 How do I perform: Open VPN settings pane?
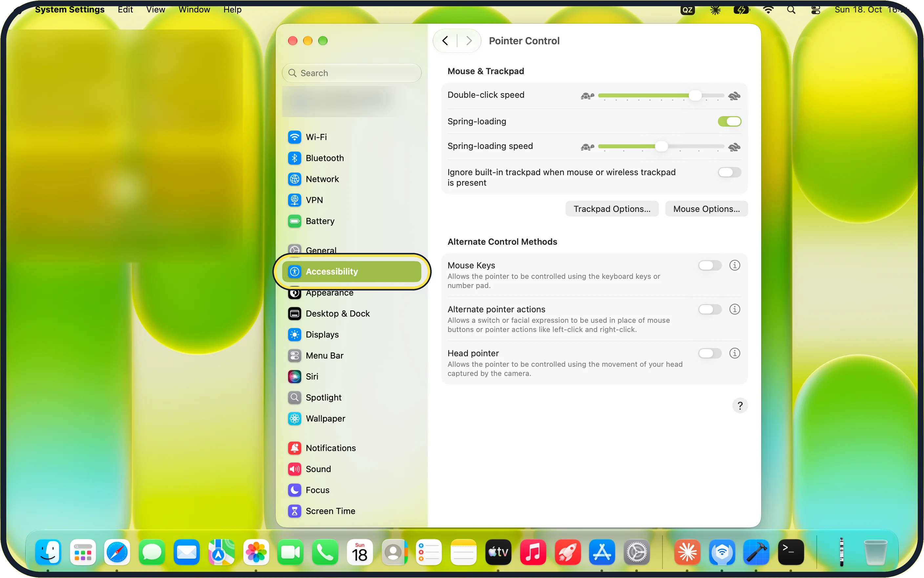351,200
